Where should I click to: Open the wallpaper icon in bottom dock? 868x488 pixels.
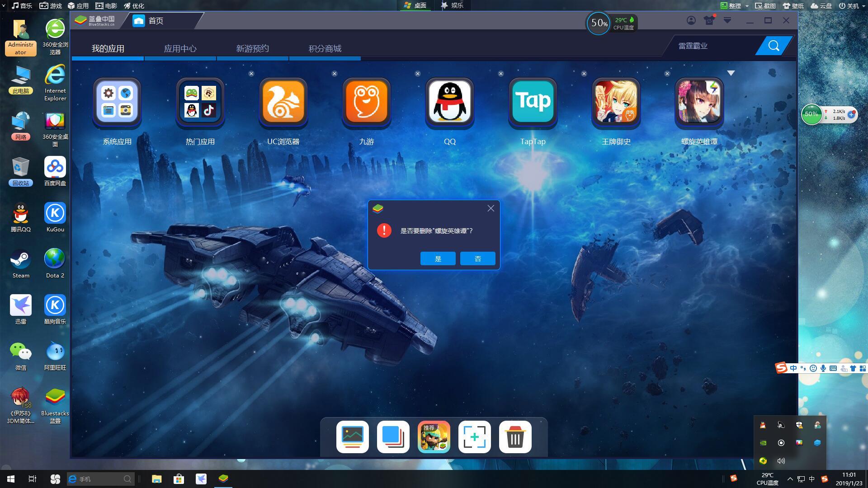tap(353, 437)
